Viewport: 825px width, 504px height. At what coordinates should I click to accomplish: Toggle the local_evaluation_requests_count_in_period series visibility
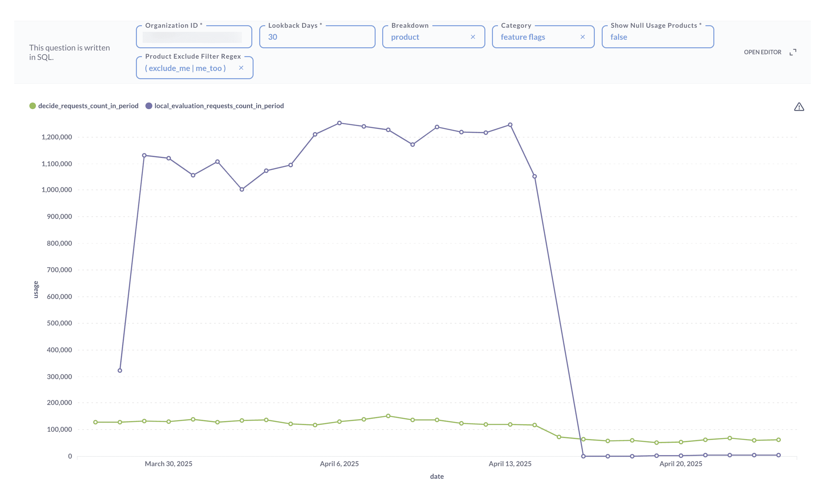tap(219, 105)
